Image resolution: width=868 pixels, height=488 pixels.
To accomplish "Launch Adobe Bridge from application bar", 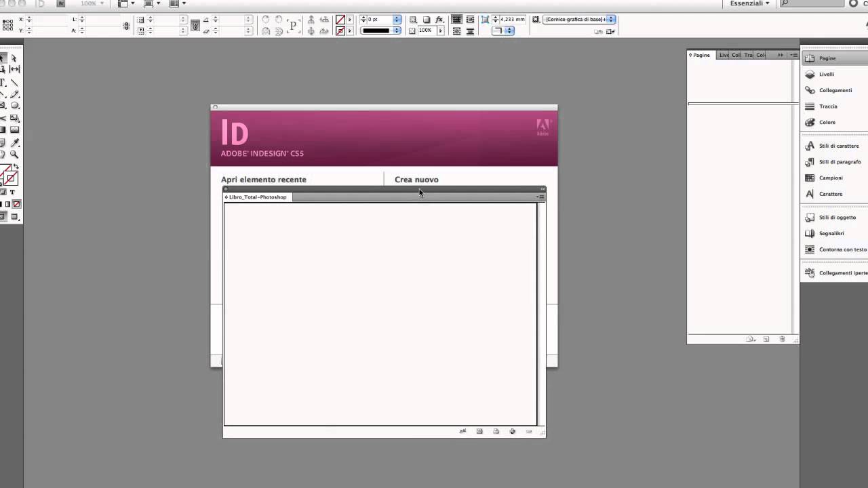I will pyautogui.click(x=60, y=3).
